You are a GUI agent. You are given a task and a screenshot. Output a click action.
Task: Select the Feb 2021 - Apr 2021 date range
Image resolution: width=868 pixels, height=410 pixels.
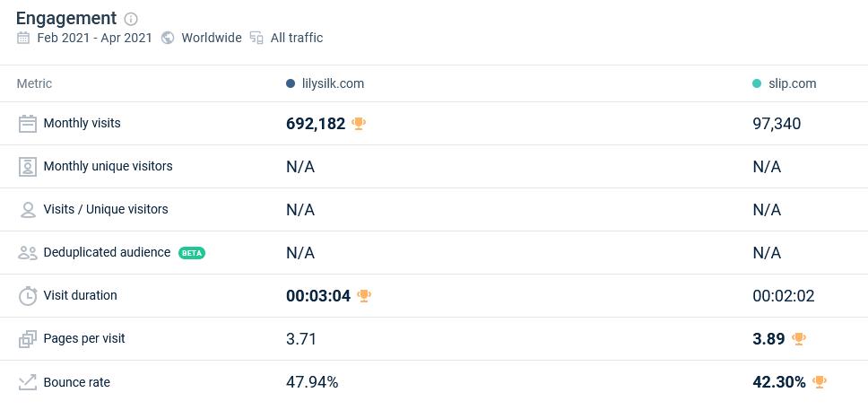point(94,38)
